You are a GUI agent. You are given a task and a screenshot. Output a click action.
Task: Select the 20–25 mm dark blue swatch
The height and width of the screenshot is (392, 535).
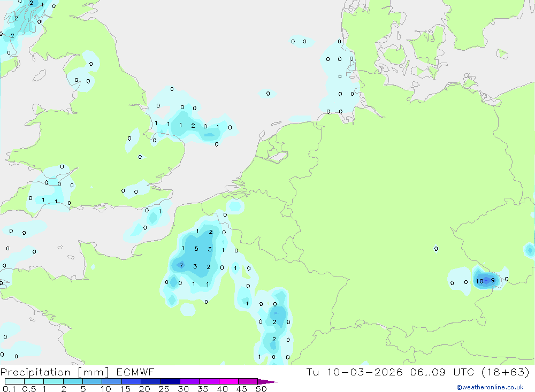coord(150,381)
